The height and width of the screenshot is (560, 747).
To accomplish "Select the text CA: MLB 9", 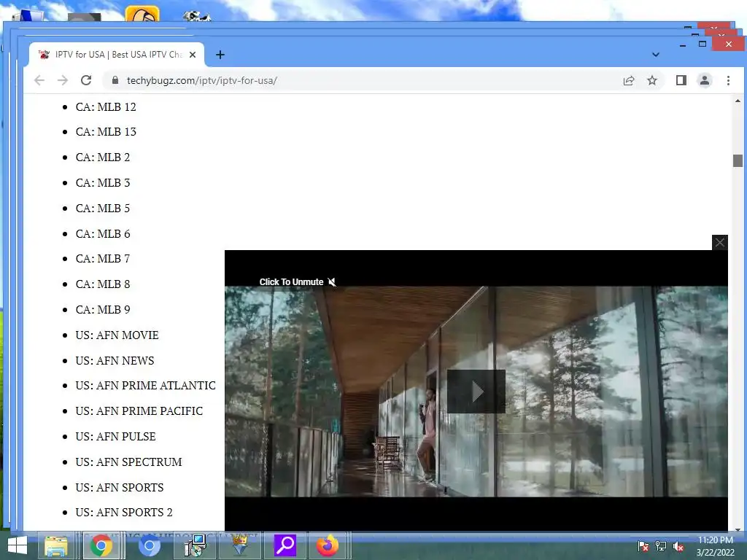I will coord(102,309).
